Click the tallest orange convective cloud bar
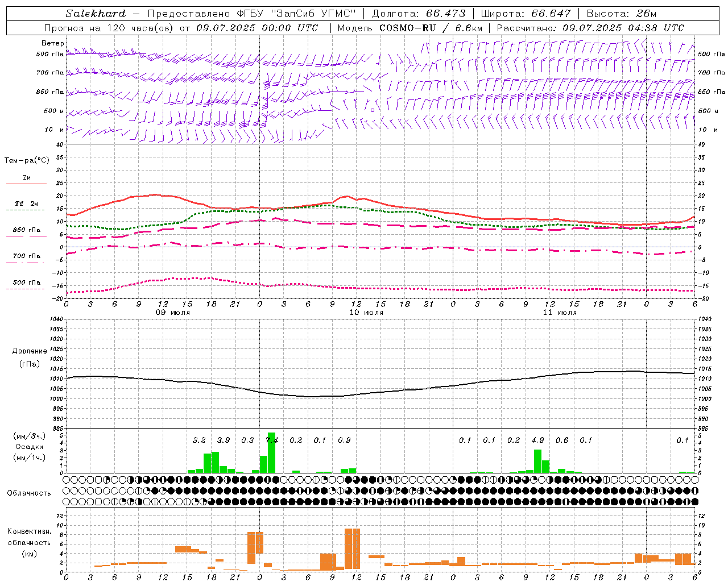728x582 pixels. coord(353,549)
